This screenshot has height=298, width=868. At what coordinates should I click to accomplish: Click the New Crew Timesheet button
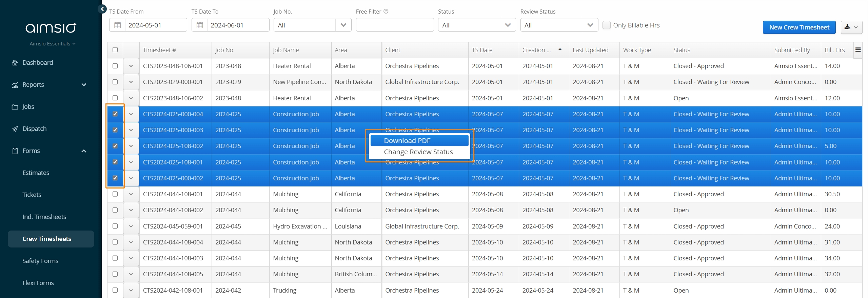pyautogui.click(x=799, y=27)
